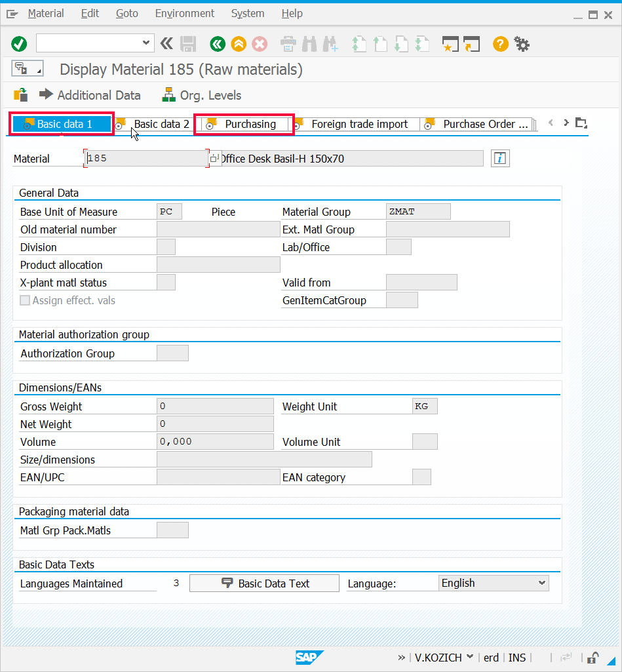Open Customize Local Layout gear icon
The width and height of the screenshot is (622, 672).
point(522,44)
